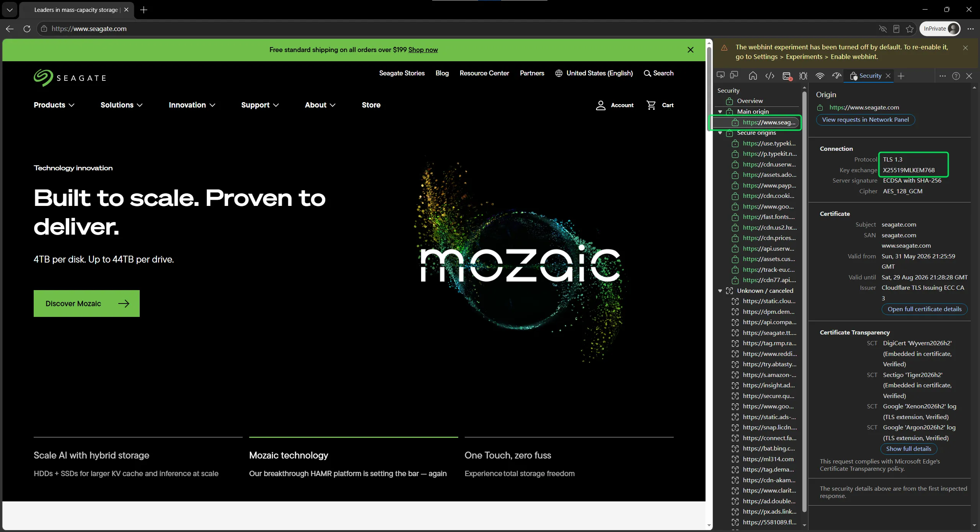This screenshot has width=980, height=532.
Task: Change region from United States (English)
Action: 594,73
